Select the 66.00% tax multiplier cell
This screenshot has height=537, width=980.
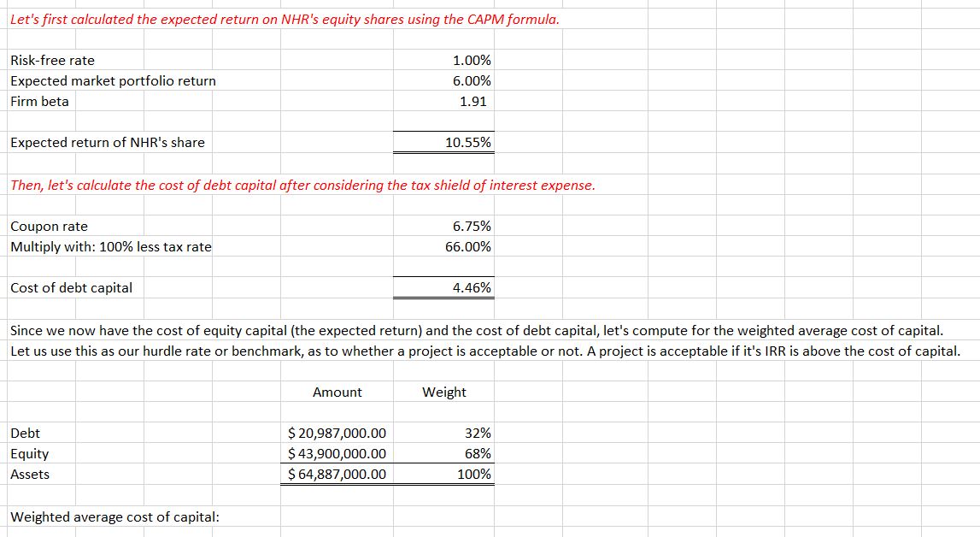(468, 247)
